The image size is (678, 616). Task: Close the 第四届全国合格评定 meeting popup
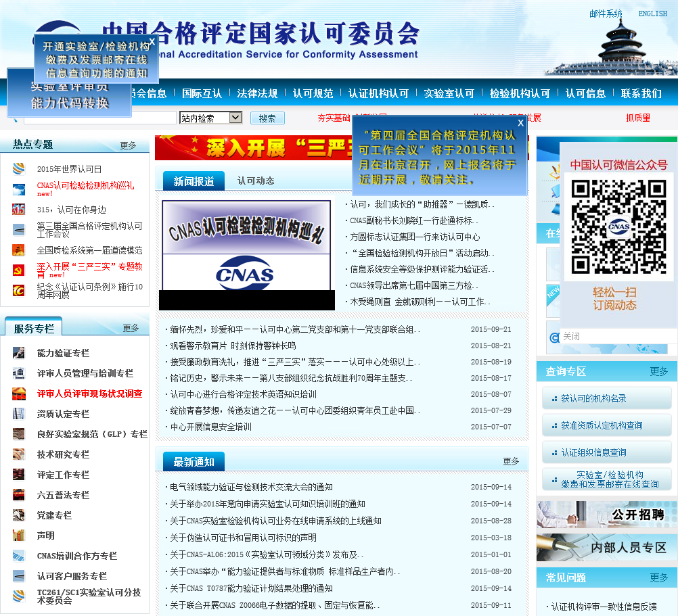(520, 123)
